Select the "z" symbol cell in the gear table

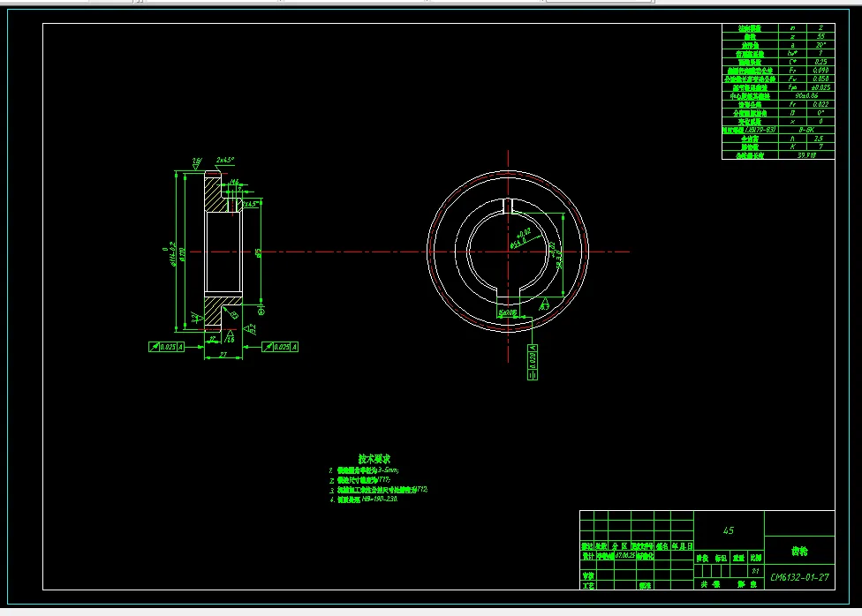coord(793,36)
